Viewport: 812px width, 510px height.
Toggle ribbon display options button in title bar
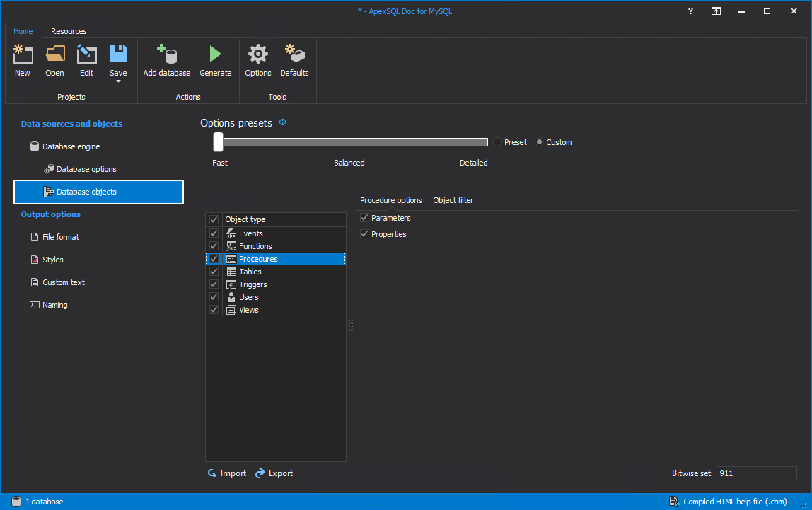716,11
